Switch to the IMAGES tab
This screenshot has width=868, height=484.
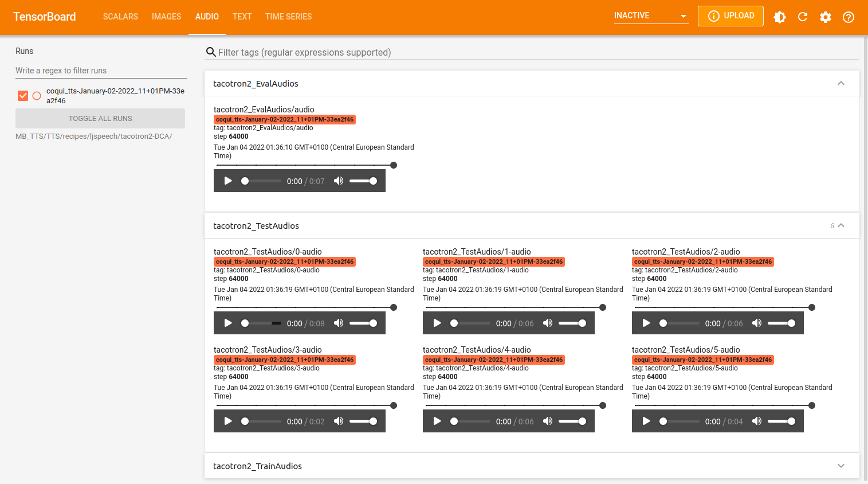(x=167, y=17)
